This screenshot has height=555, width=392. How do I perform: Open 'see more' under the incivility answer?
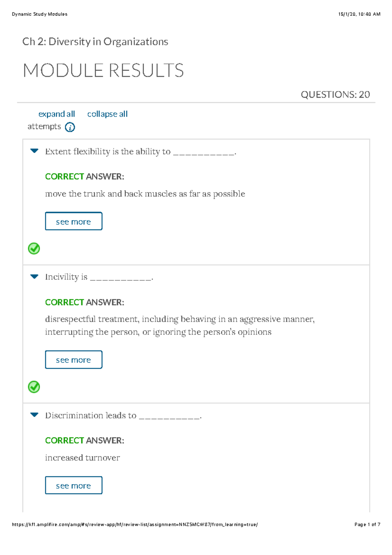(x=73, y=360)
